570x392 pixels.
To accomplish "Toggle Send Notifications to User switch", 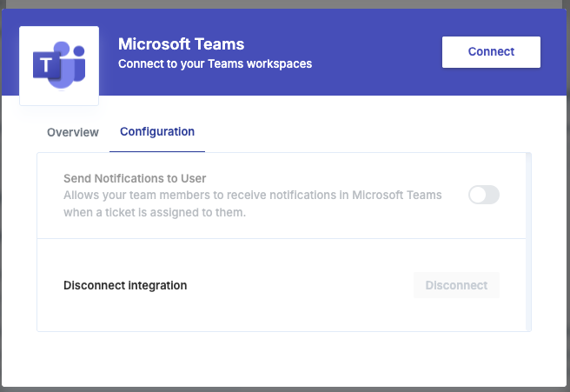I will tap(483, 195).
